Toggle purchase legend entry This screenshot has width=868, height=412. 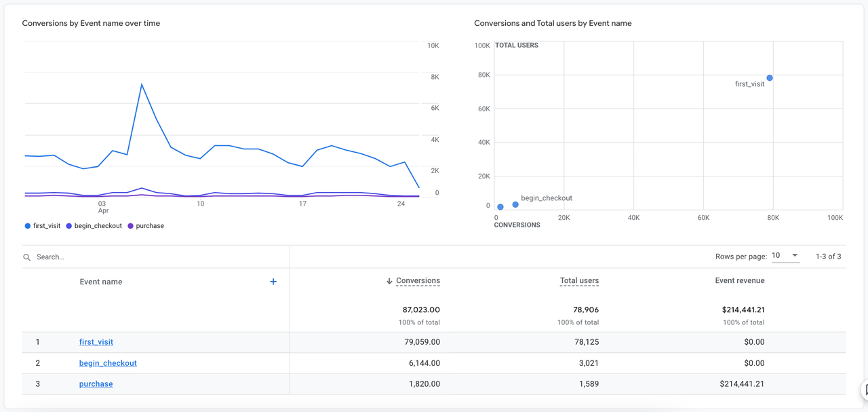pos(146,226)
